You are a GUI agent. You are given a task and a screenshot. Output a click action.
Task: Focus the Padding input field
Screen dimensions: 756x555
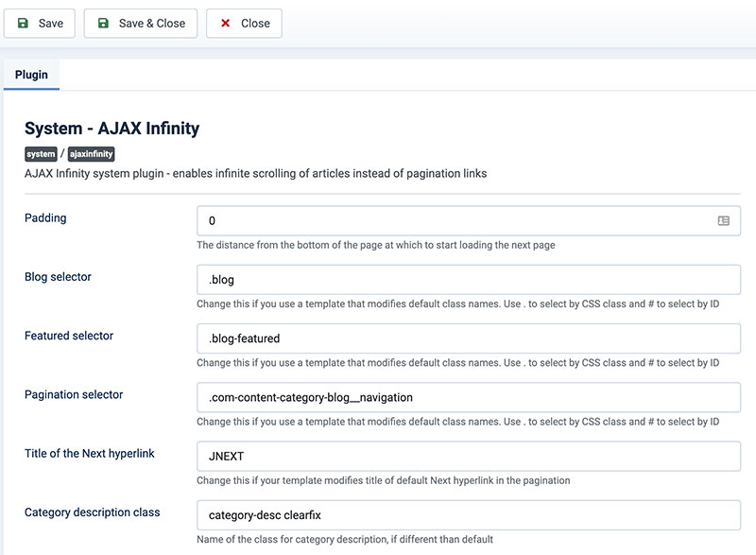pyautogui.click(x=469, y=221)
